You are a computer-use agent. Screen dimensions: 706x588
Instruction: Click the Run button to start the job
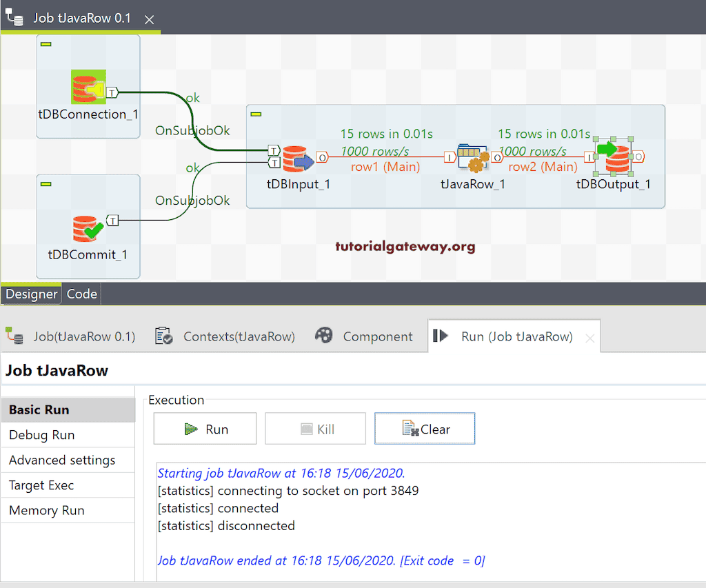205,428
